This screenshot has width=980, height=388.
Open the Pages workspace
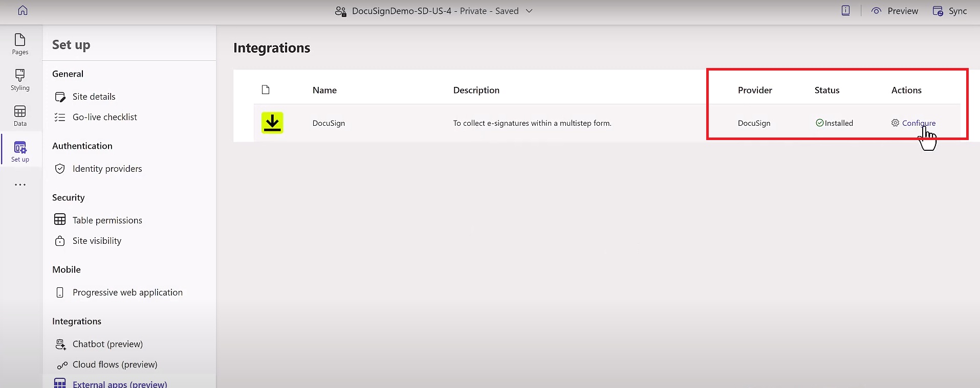tap(20, 44)
